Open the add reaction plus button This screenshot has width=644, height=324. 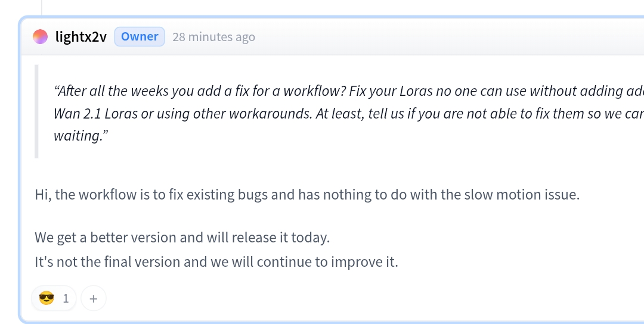(x=93, y=298)
